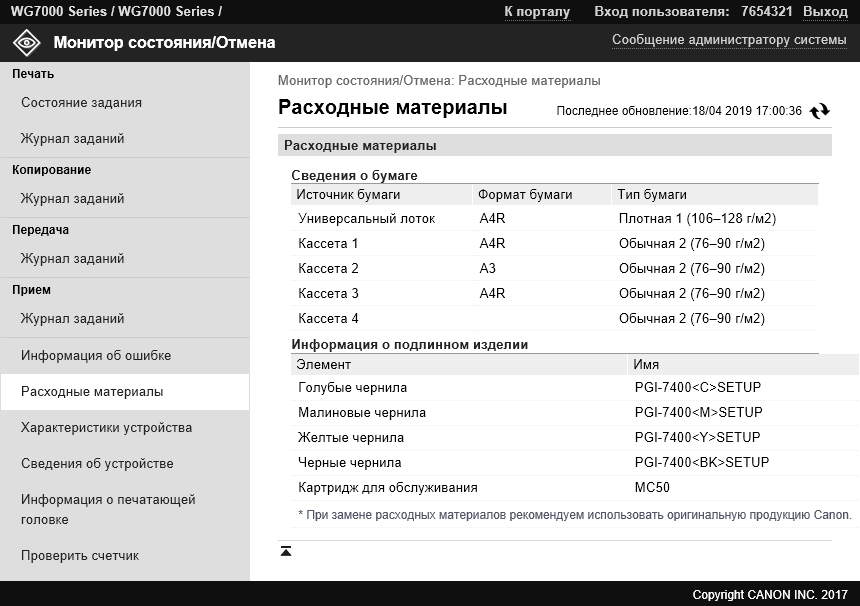The height and width of the screenshot is (606, 860).
Task: Open Состояние задания under Печать
Action: pos(82,103)
